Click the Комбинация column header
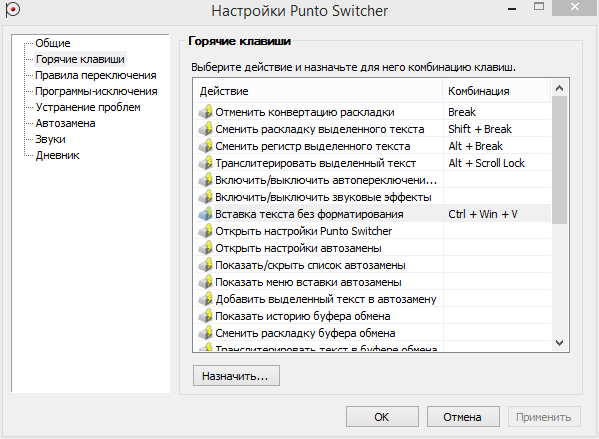 [497, 91]
